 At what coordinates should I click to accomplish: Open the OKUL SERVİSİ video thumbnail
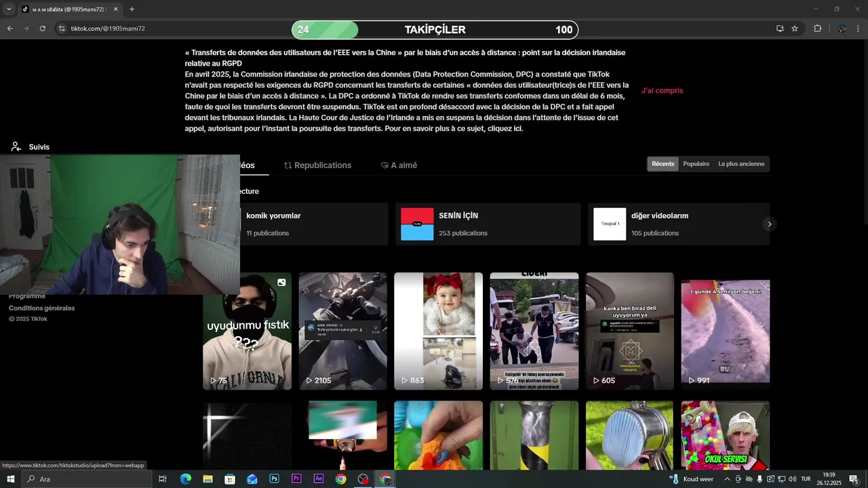[726, 435]
